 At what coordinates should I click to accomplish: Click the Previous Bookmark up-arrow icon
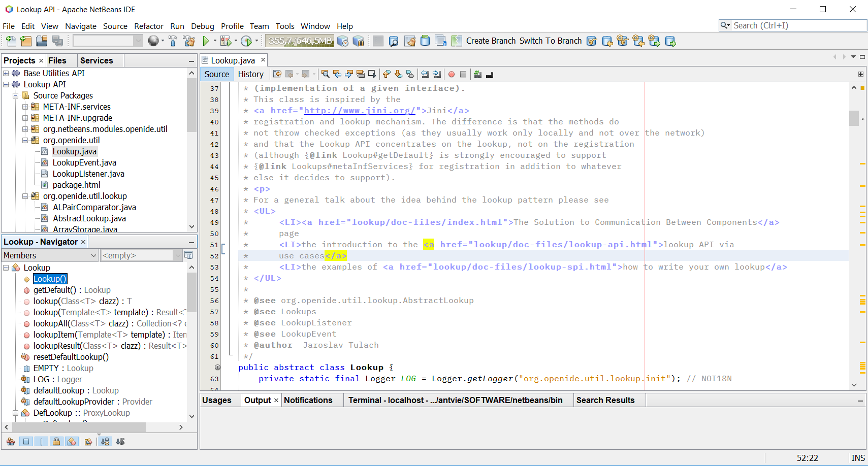tap(387, 74)
